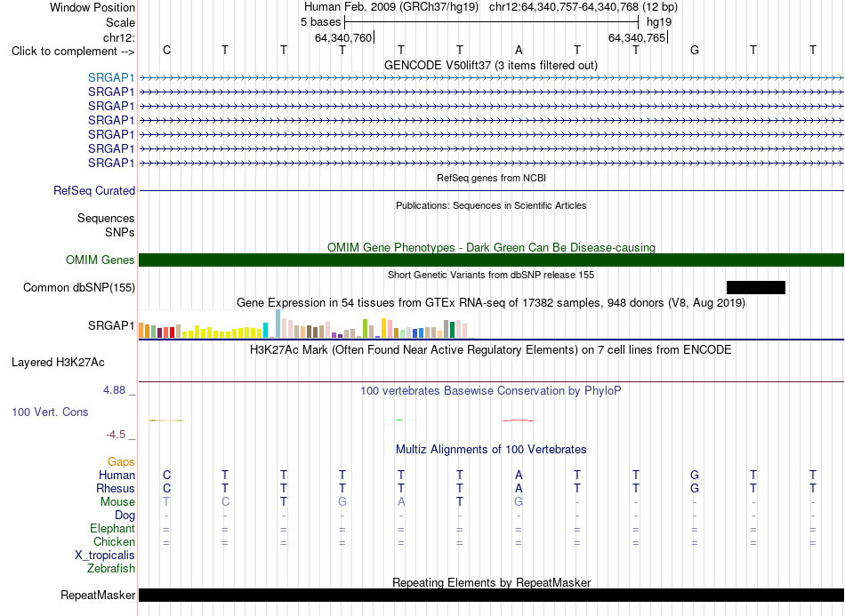This screenshot has height=616, width=845.
Task: Click the 'Window Position' label
Action: point(93,7)
